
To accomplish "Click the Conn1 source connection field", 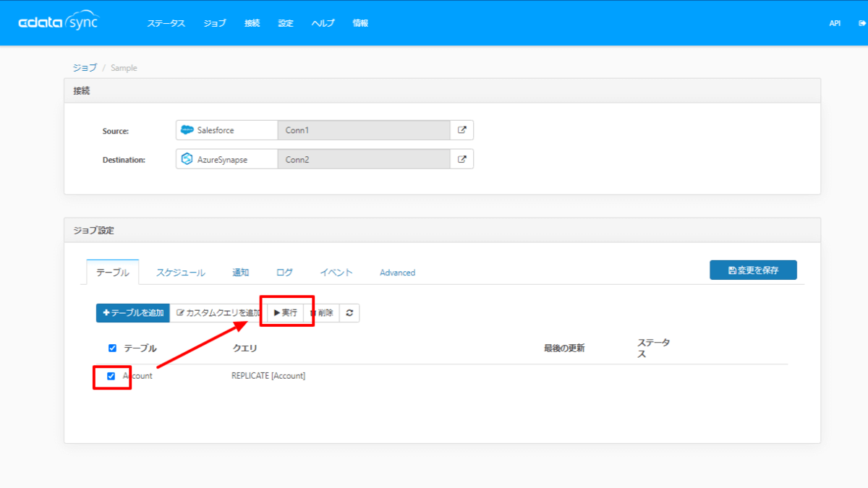I will (365, 130).
